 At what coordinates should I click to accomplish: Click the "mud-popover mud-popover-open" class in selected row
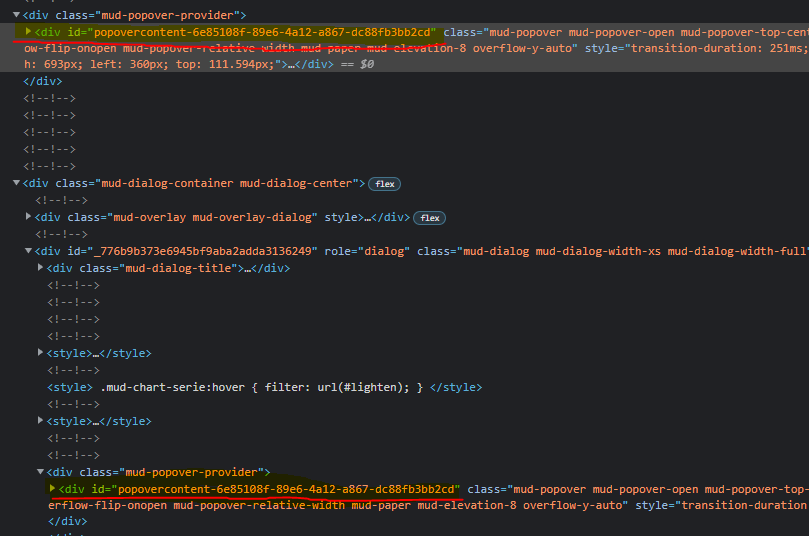tap(581, 32)
